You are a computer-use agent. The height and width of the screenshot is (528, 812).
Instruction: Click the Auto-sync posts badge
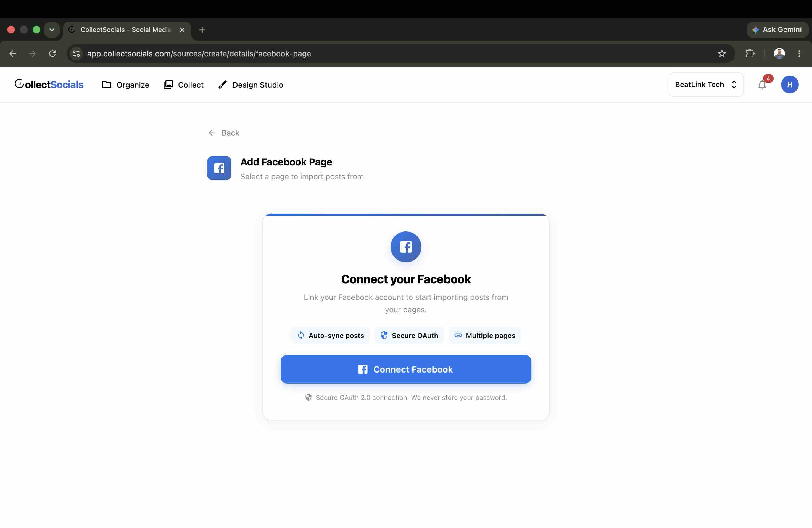[330, 335]
